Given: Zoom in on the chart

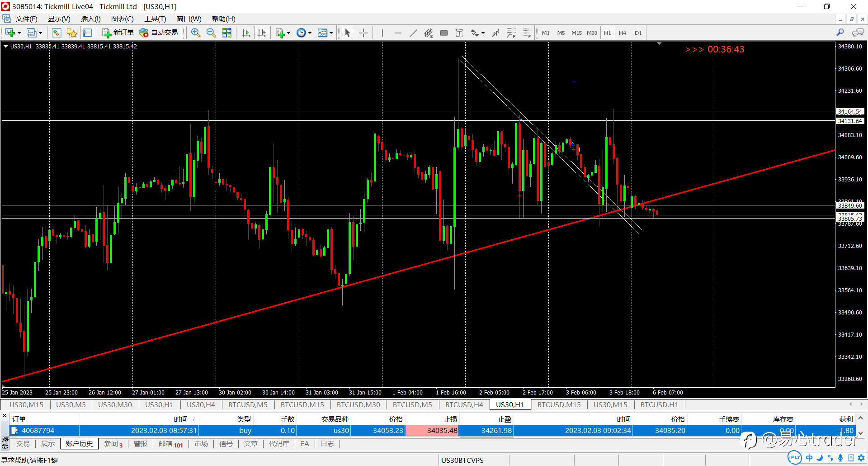Looking at the screenshot, I should 196,33.
